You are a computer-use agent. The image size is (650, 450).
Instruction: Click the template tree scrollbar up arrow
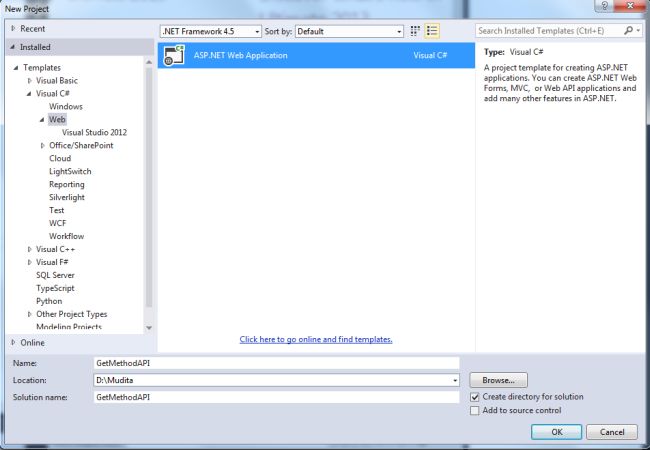(x=149, y=62)
